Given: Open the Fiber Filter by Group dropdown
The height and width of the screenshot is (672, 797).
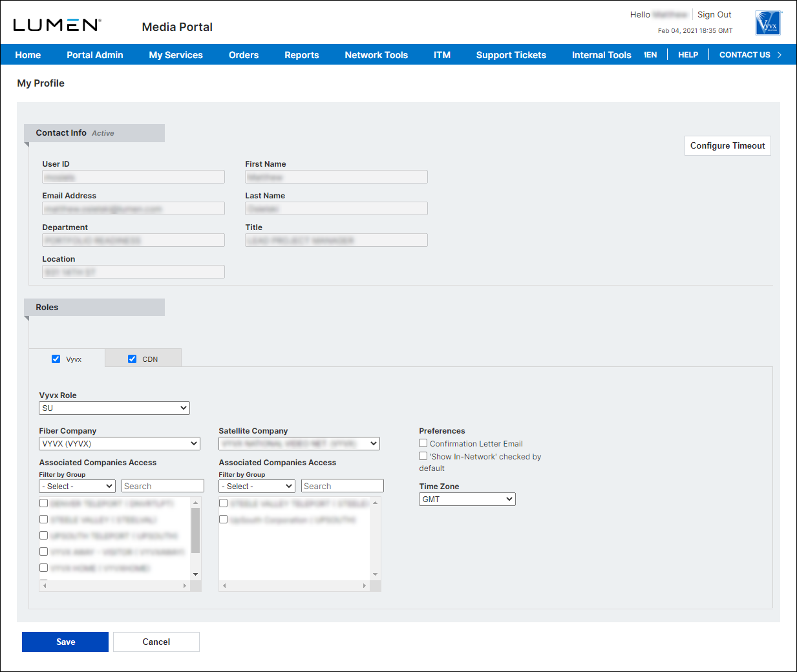Looking at the screenshot, I should [x=77, y=486].
